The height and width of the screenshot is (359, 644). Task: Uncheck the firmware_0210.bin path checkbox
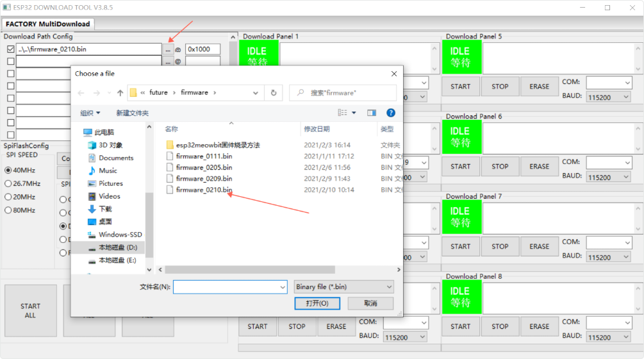coord(11,49)
